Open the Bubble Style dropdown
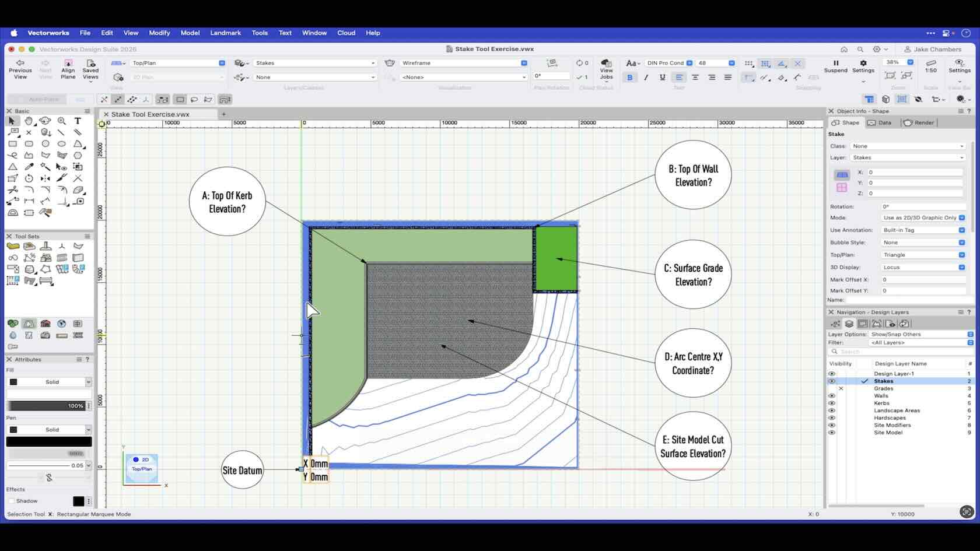Image resolution: width=980 pixels, height=551 pixels. 923,243
